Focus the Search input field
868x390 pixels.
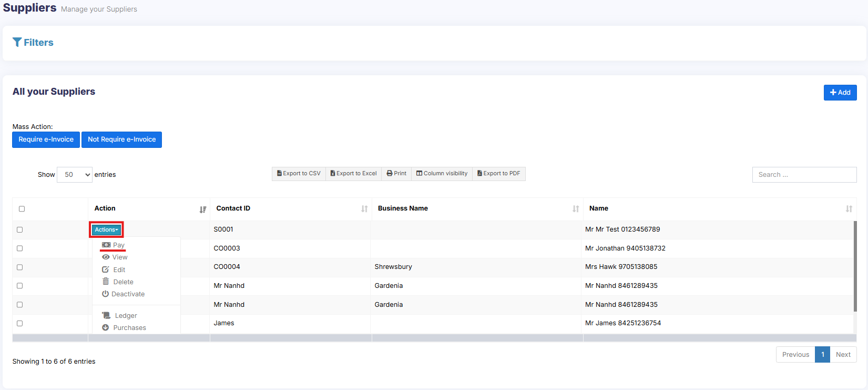[804, 175]
